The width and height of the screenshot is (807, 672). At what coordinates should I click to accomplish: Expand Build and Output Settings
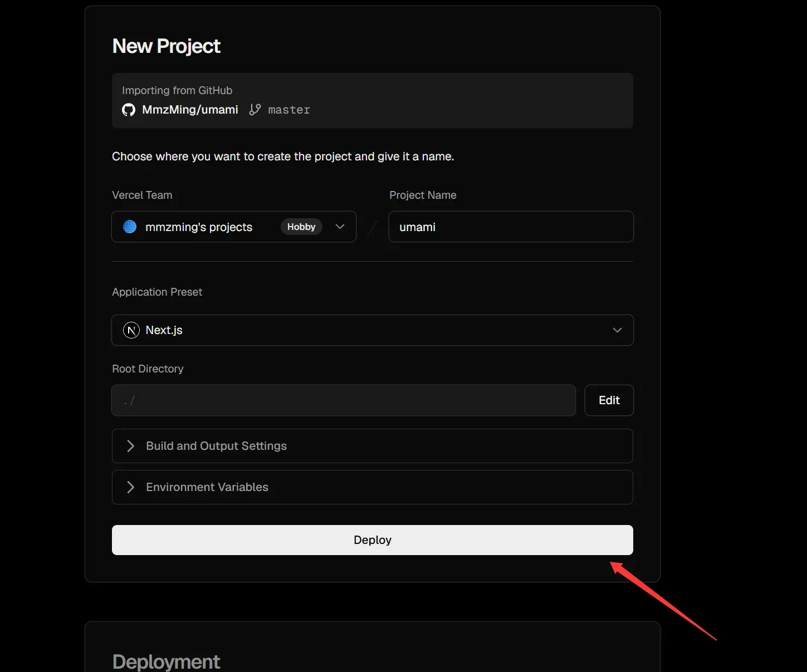373,446
